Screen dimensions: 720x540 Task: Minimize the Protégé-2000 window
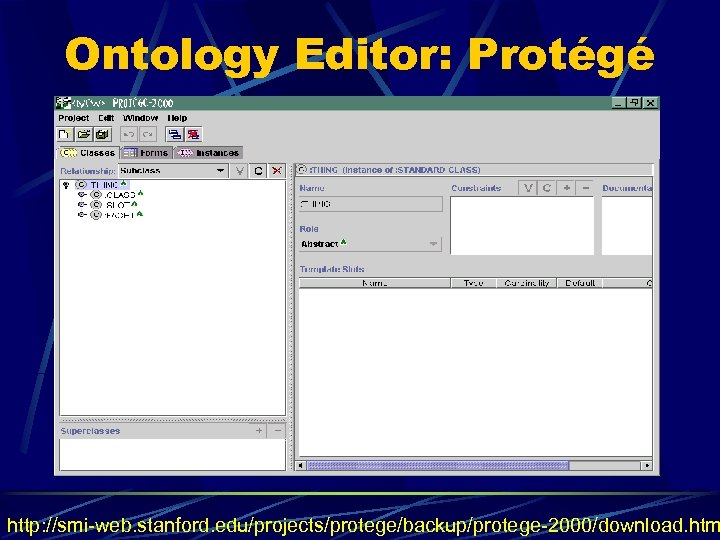619,103
